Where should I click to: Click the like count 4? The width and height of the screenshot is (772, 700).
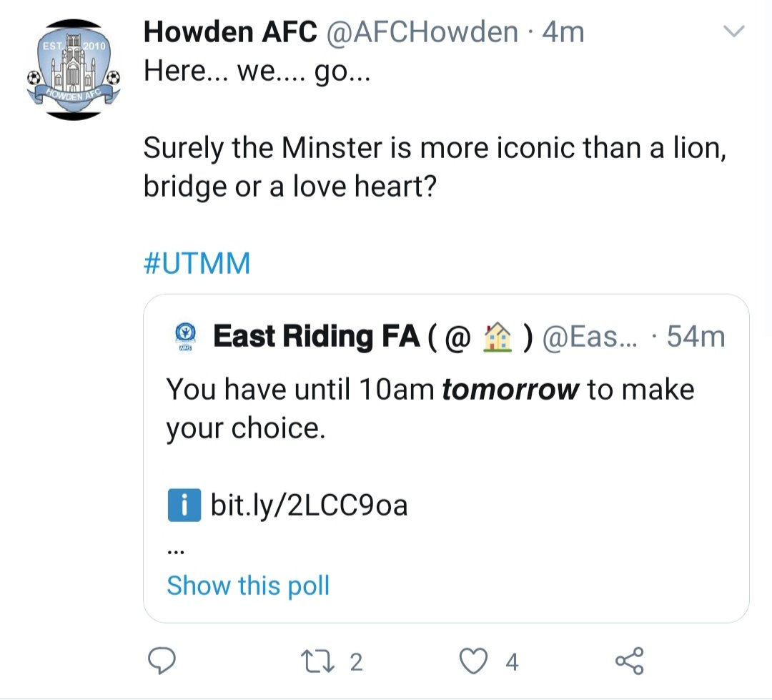point(512,662)
